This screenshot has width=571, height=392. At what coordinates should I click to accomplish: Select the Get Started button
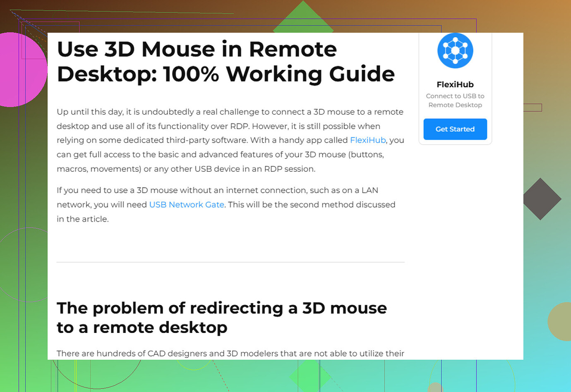click(x=455, y=129)
